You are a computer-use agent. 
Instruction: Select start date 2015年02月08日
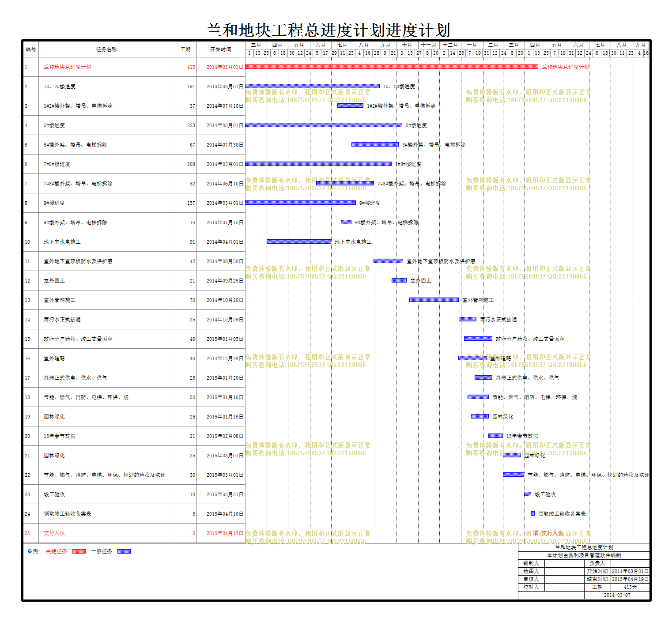pos(225,436)
